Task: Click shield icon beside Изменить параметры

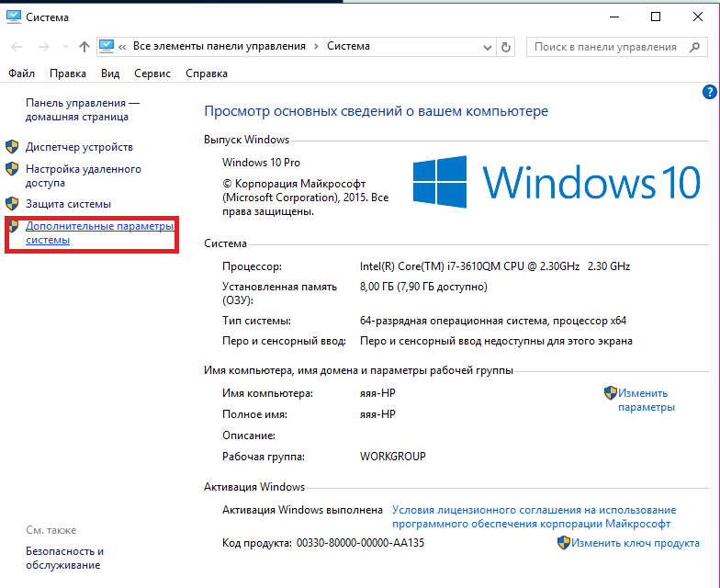Action: 610,393
